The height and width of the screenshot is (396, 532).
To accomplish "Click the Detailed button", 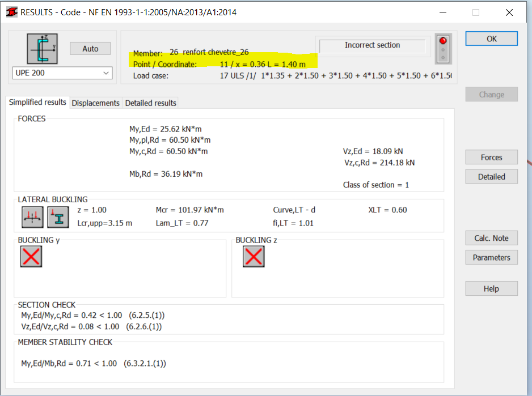I will (x=491, y=176).
